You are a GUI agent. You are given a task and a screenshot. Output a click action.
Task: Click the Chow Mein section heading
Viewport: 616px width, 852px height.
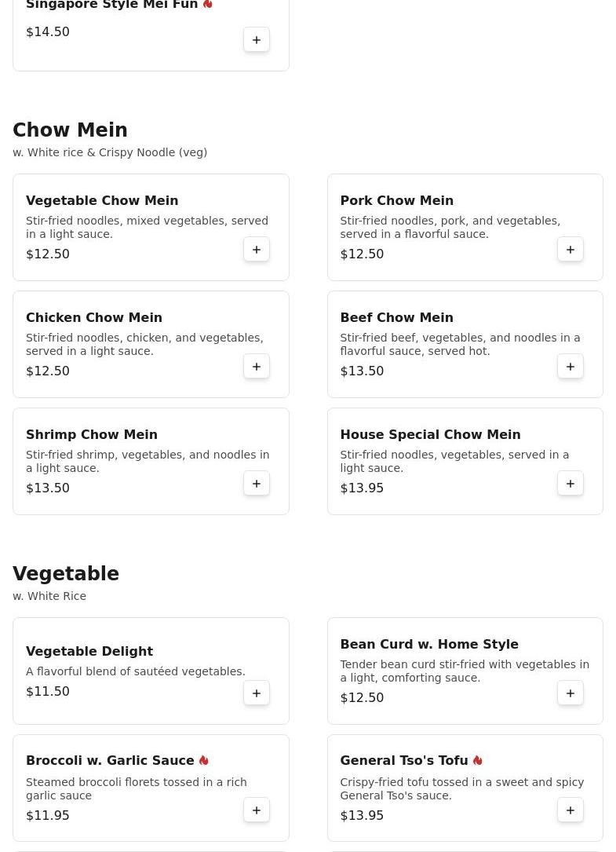click(x=70, y=130)
